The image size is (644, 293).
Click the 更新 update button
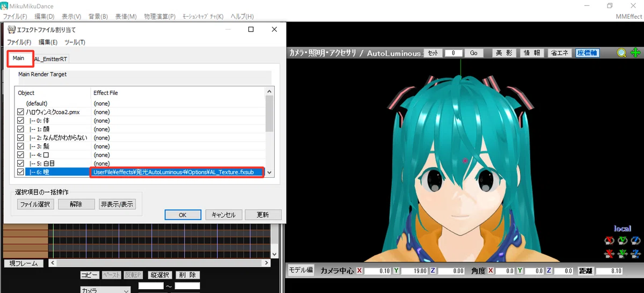click(263, 215)
